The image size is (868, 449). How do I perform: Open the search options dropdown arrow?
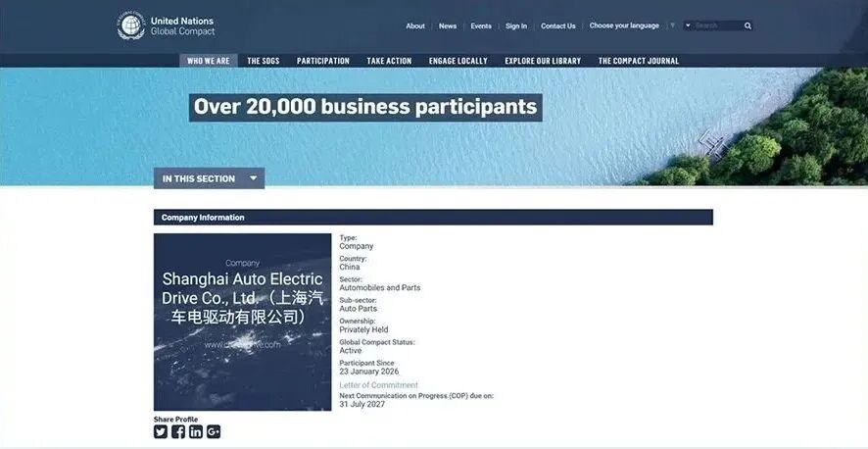[688, 25]
